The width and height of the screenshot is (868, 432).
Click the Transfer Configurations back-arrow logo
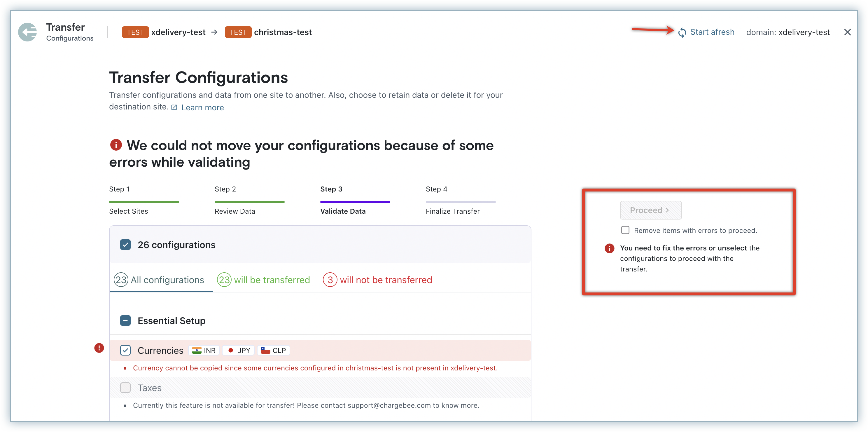pyautogui.click(x=28, y=32)
